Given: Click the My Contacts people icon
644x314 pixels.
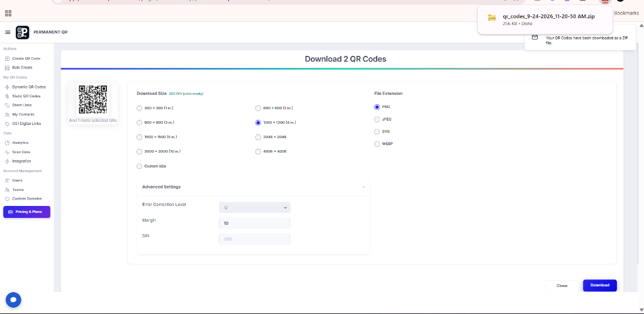Looking at the screenshot, I should 7,115.
